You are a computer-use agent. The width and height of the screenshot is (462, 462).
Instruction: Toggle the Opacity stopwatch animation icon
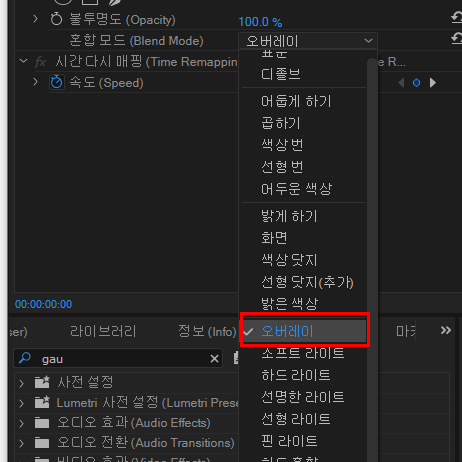(x=56, y=19)
